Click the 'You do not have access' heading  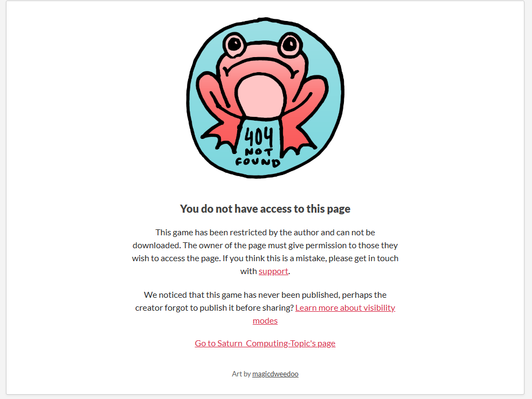tap(265, 209)
